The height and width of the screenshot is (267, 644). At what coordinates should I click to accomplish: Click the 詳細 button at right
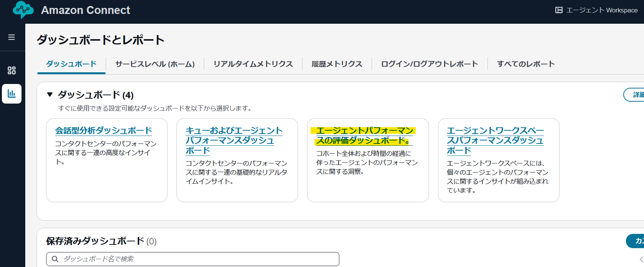coord(636,95)
